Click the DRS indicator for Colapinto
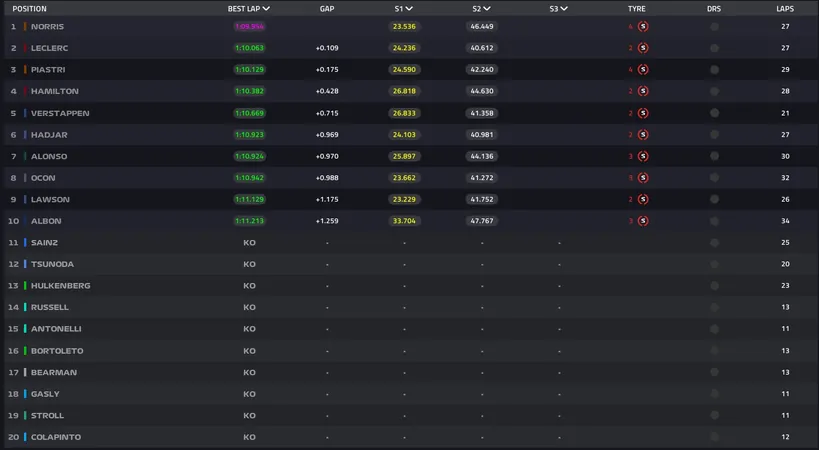The image size is (819, 450). pos(714,437)
